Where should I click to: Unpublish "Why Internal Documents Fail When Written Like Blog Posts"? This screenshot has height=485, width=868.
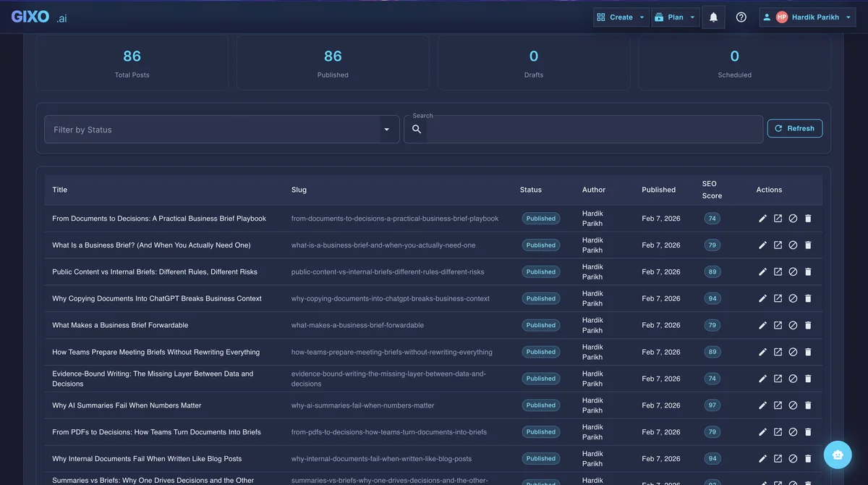click(x=792, y=457)
